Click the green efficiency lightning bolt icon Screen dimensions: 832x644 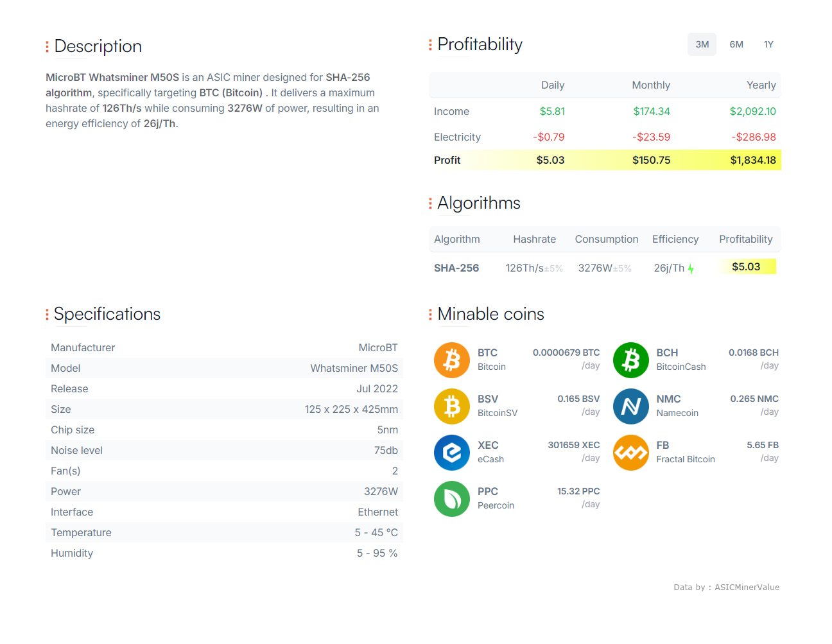691,269
